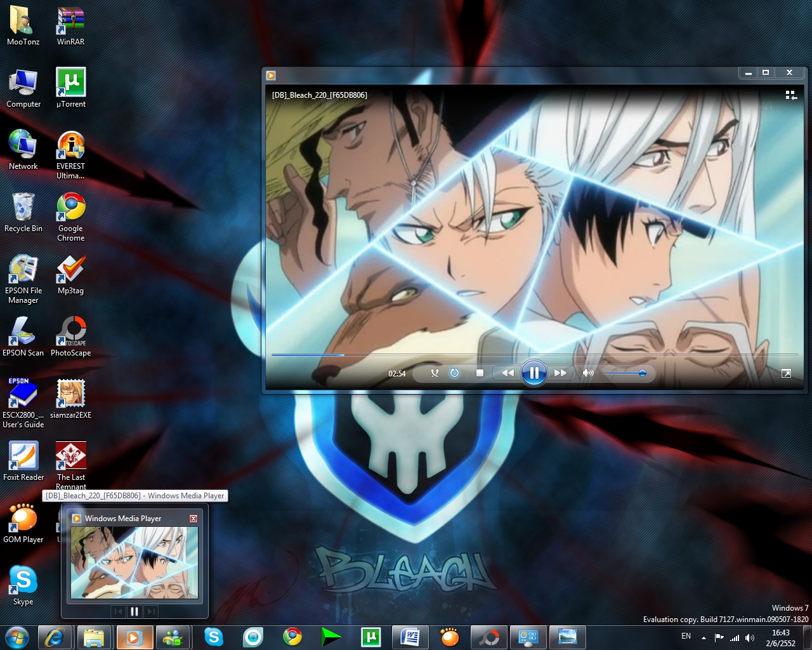Screen dimensions: 812x650
Task: Click the Windows Media Player title icon
Action: pyautogui.click(x=271, y=75)
